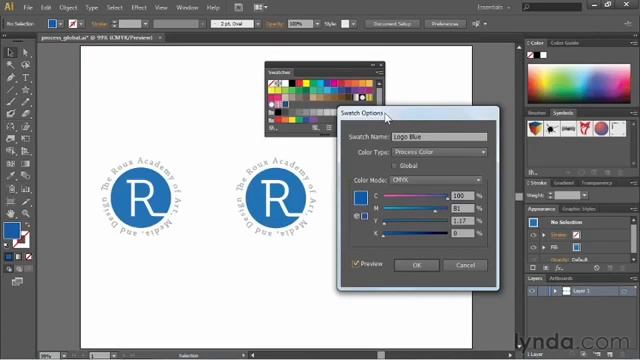This screenshot has width=640, height=360.
Task: Select the Pen tool
Action: 11,78
